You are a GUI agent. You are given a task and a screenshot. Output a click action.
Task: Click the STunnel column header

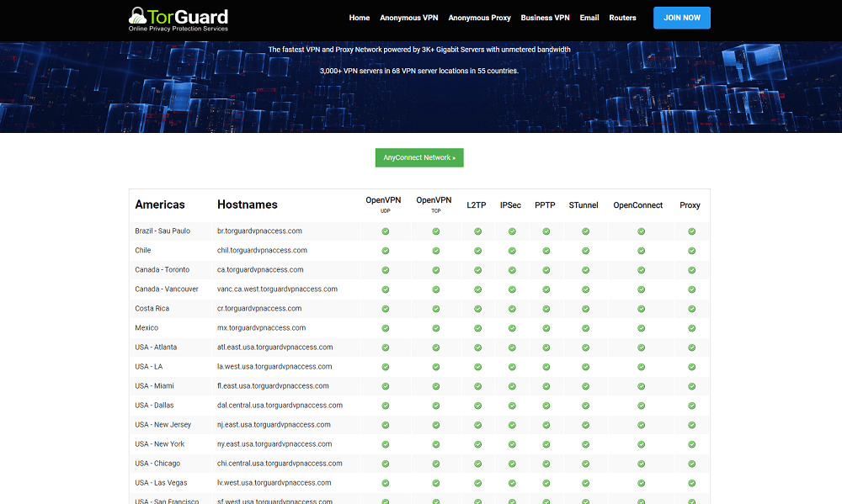point(584,205)
